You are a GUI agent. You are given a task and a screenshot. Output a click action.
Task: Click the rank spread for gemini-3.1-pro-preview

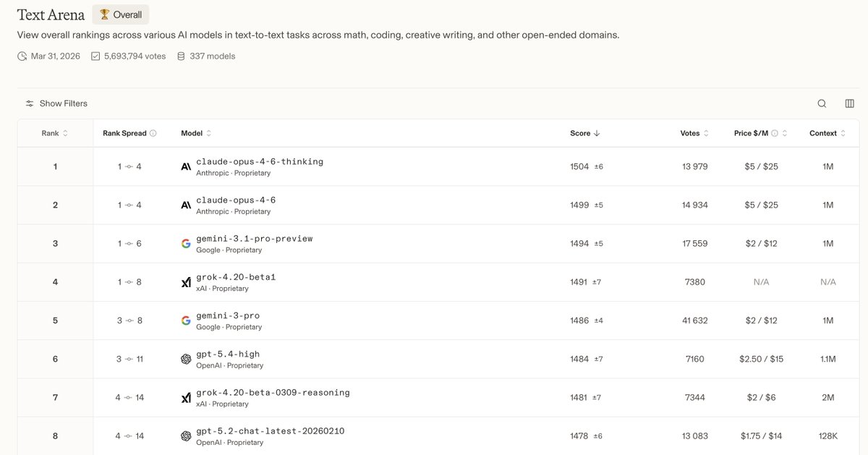[x=129, y=244]
